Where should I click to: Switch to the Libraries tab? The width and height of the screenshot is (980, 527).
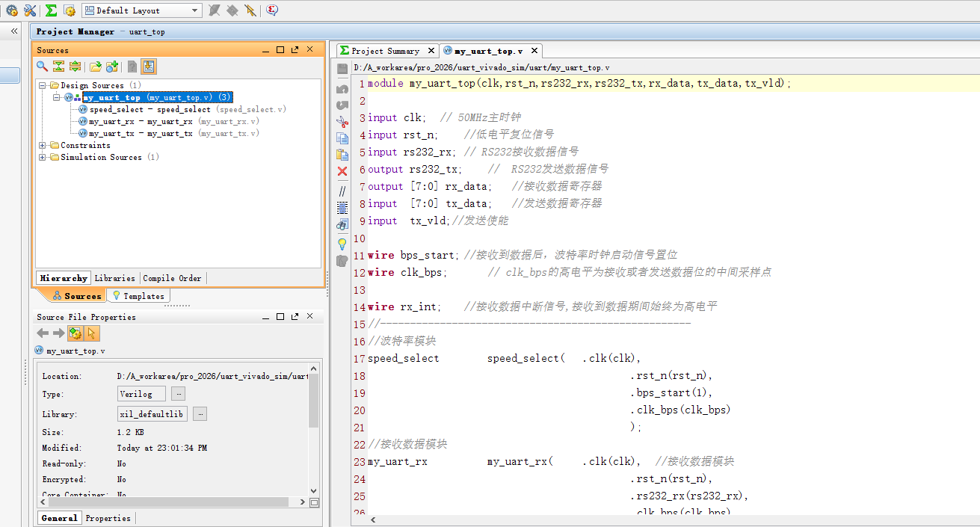(114, 278)
